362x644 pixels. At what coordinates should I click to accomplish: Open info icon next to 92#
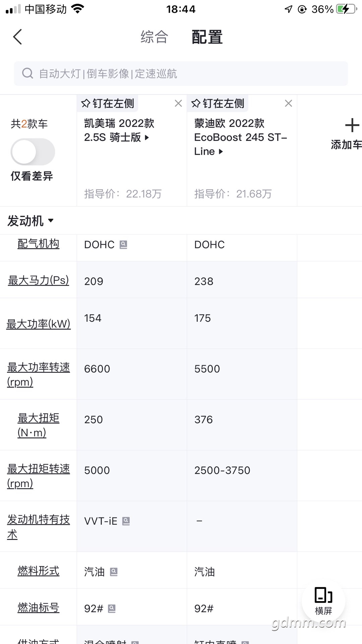point(112,608)
